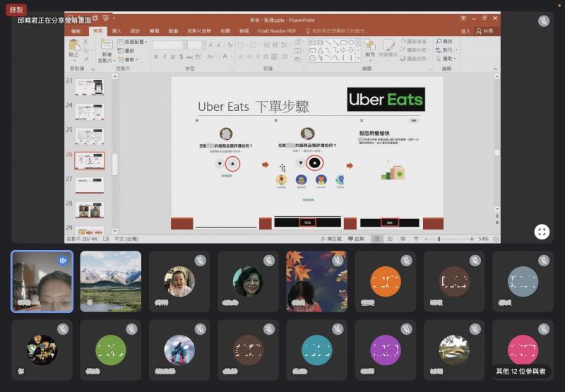Viewport: 565px width, 392px height.
Task: Click the speaking indicator on the active video tile
Action: point(63,260)
